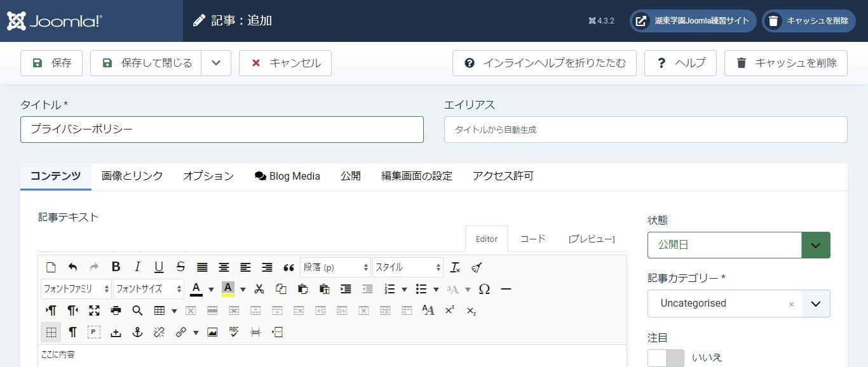Open the 公開 tab

click(x=350, y=176)
